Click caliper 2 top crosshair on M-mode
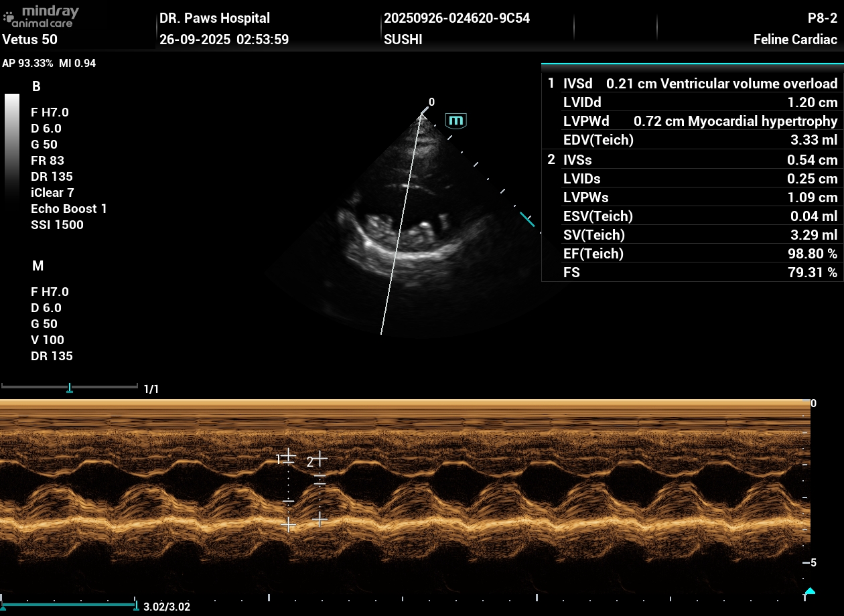The image size is (844, 616). click(x=320, y=459)
